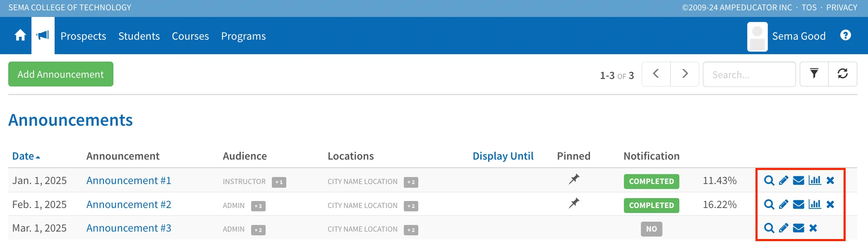868x244 pixels.
Task: Click the Add Announcement button
Action: 61,74
